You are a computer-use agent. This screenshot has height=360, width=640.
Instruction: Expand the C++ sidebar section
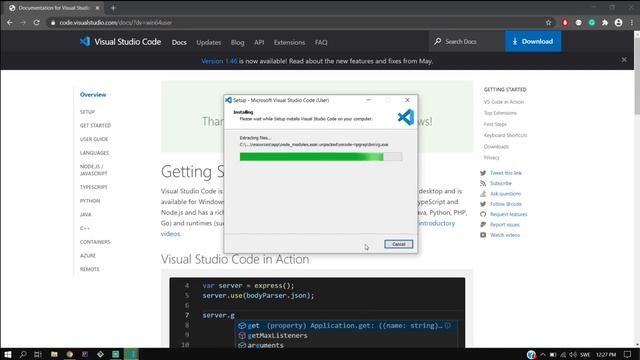pos(85,228)
